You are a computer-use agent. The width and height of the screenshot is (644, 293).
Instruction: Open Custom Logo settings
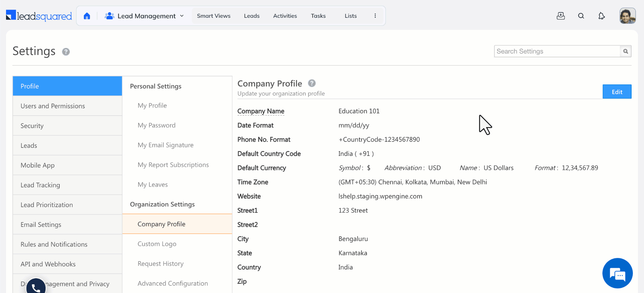click(x=157, y=244)
